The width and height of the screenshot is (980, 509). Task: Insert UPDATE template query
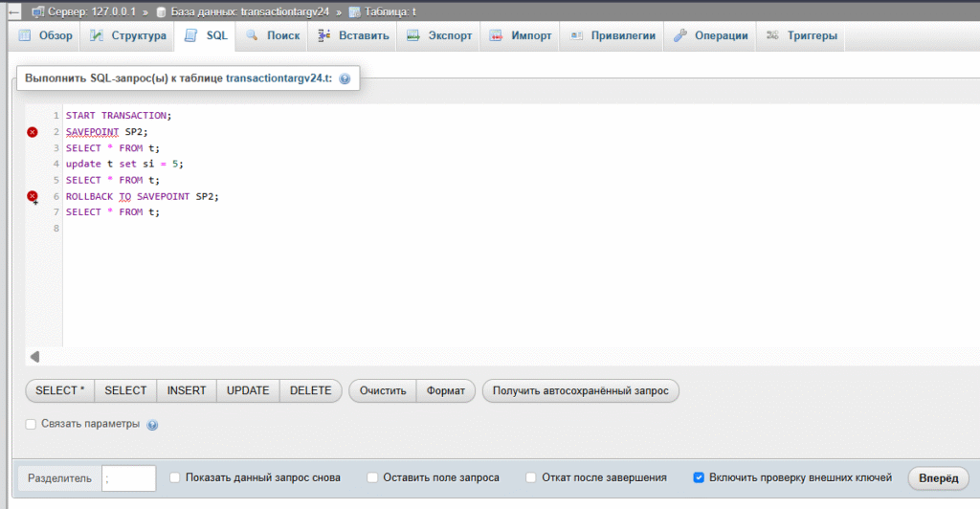point(248,390)
